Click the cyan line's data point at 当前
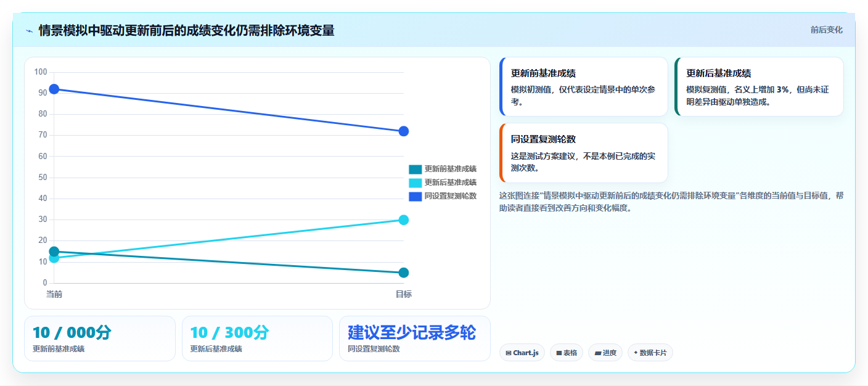The height and width of the screenshot is (386, 868). click(54, 258)
